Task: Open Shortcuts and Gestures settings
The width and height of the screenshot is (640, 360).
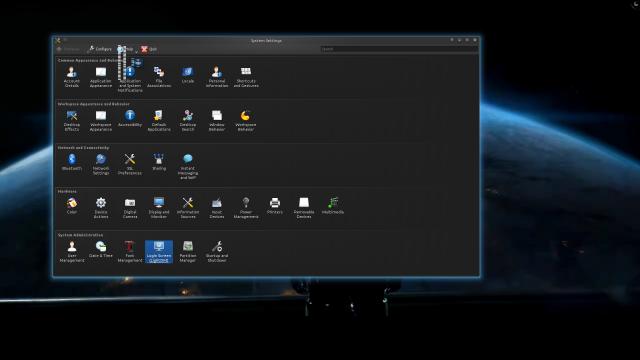Action: tap(246, 77)
